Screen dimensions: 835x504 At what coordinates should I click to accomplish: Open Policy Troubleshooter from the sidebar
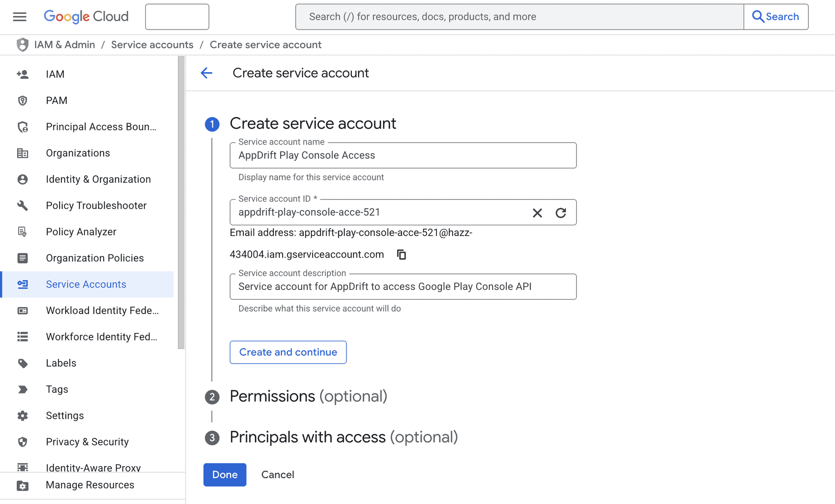[x=96, y=206]
